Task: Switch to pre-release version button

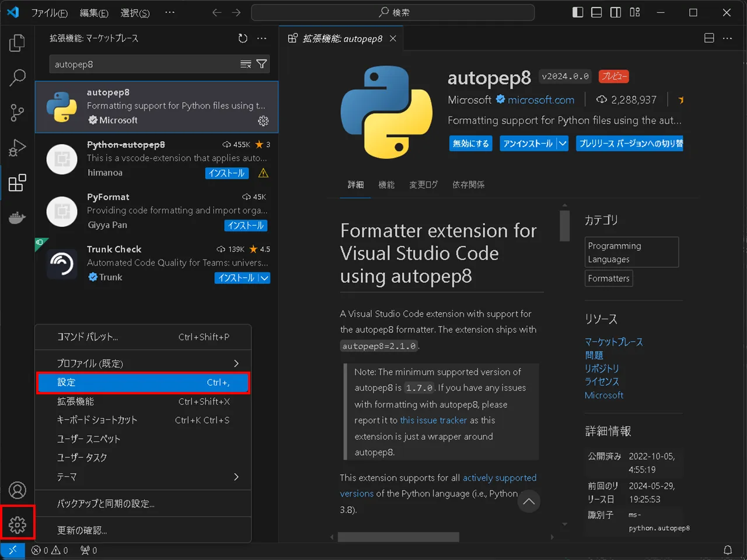Action: pos(629,143)
